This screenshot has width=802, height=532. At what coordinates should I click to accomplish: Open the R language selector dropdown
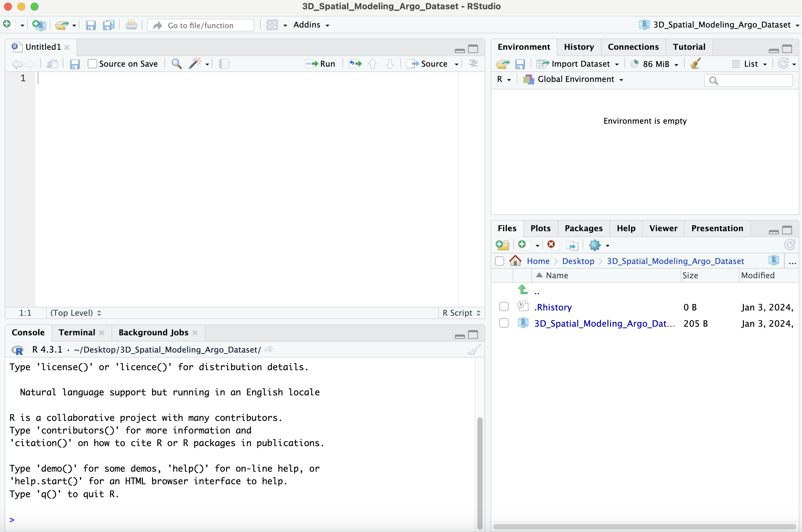point(504,79)
